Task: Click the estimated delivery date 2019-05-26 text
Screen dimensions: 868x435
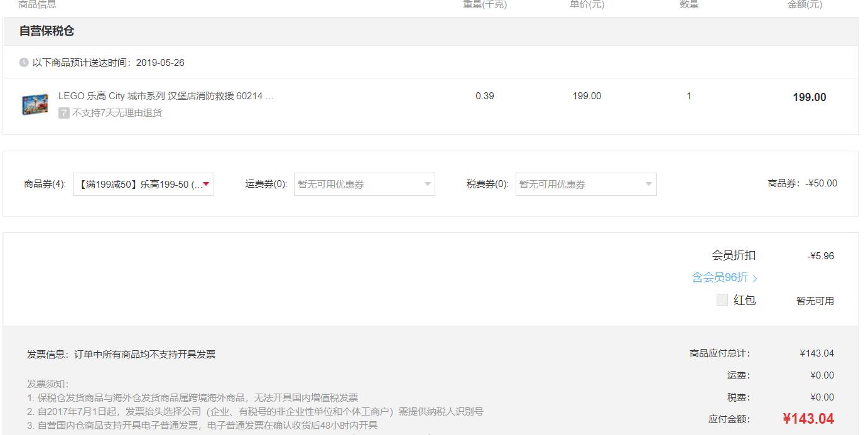Action: coord(160,63)
